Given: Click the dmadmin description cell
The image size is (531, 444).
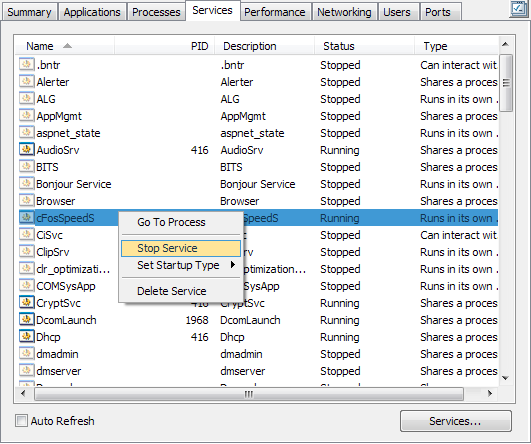Looking at the screenshot, I should (241, 354).
